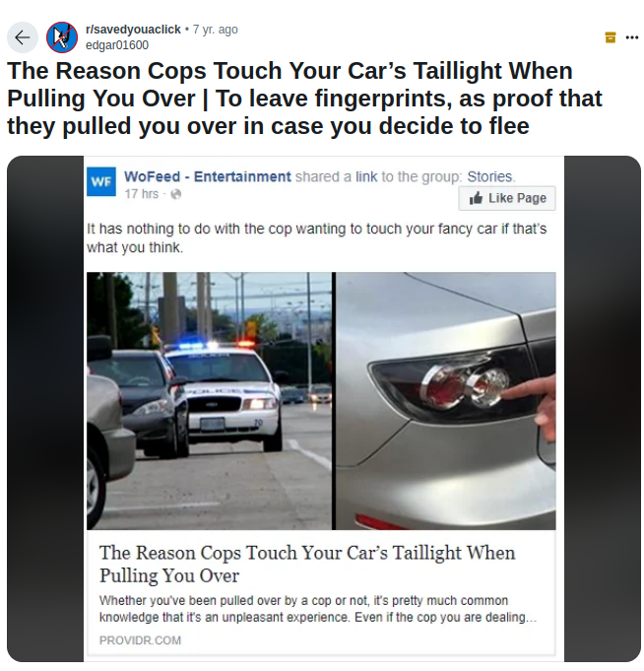This screenshot has width=644, height=671.
Task: Open the WoFeed - Entertainment page name
Action: point(208,176)
